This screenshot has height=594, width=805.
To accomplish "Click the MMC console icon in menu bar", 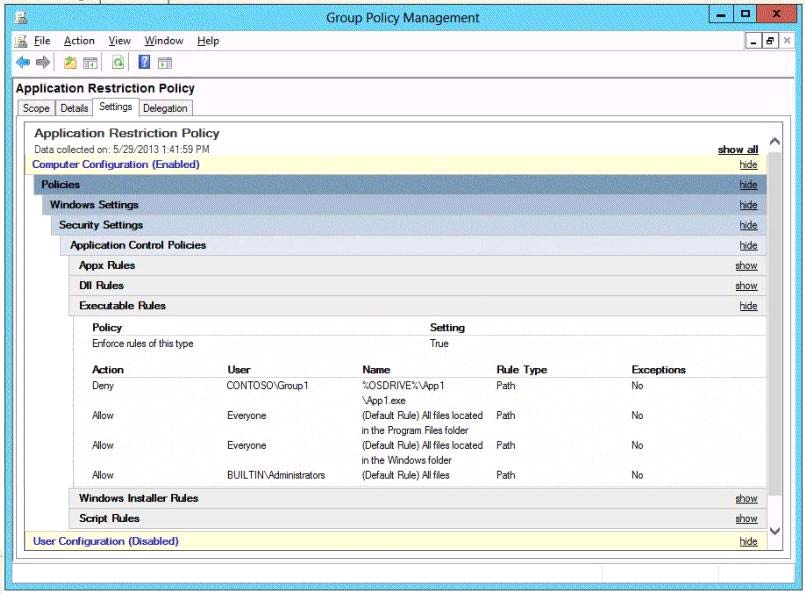I will click(x=21, y=41).
